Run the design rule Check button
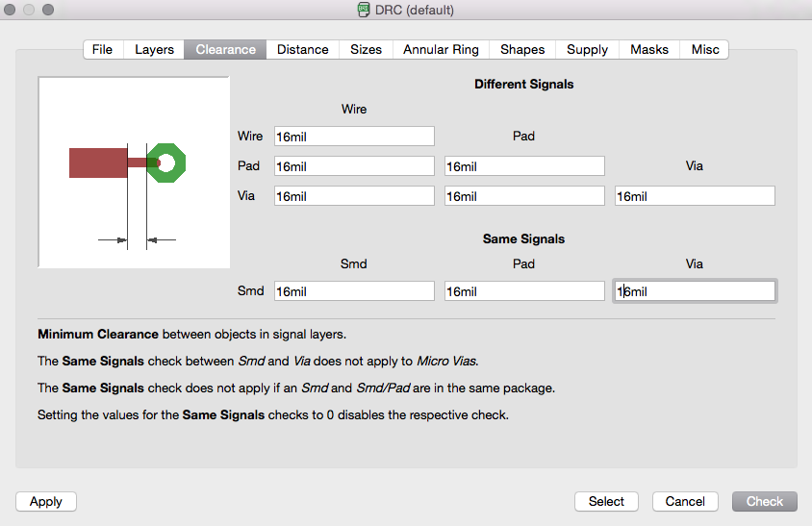Screen dimensions: 812x526 (765, 501)
